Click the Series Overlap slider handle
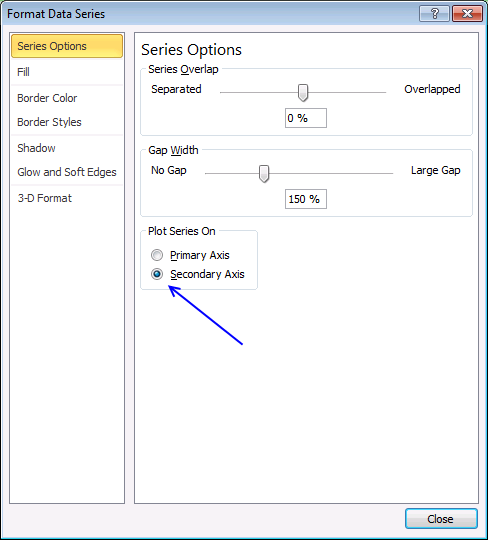This screenshot has height=540, width=488. [x=303, y=93]
